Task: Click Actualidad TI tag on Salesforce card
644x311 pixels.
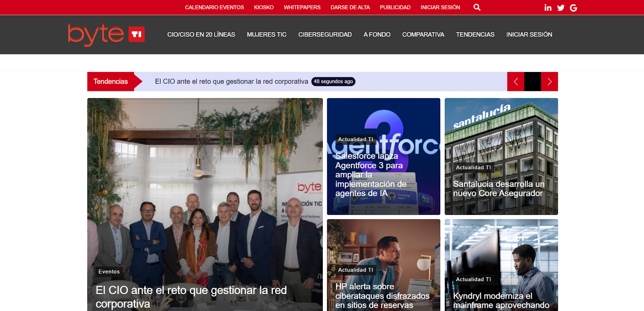Action: tap(356, 139)
